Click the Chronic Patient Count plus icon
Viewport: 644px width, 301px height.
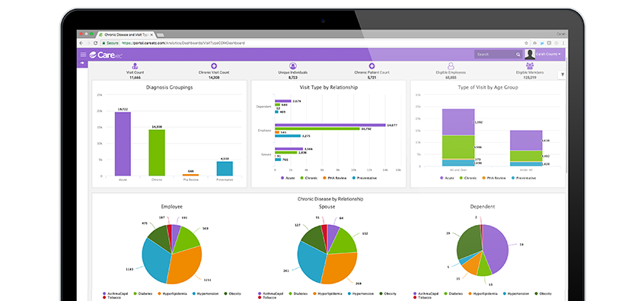[371, 66]
